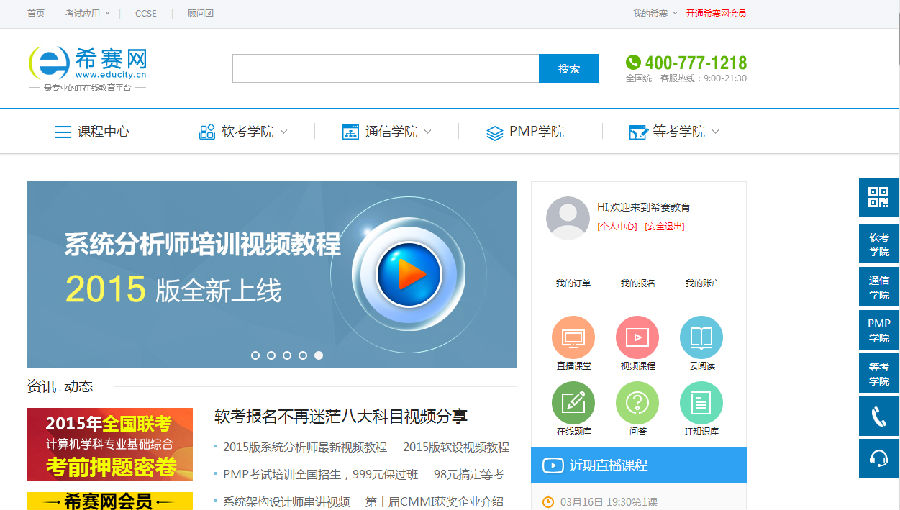Open 顾问团 in the top bar

[200, 13]
